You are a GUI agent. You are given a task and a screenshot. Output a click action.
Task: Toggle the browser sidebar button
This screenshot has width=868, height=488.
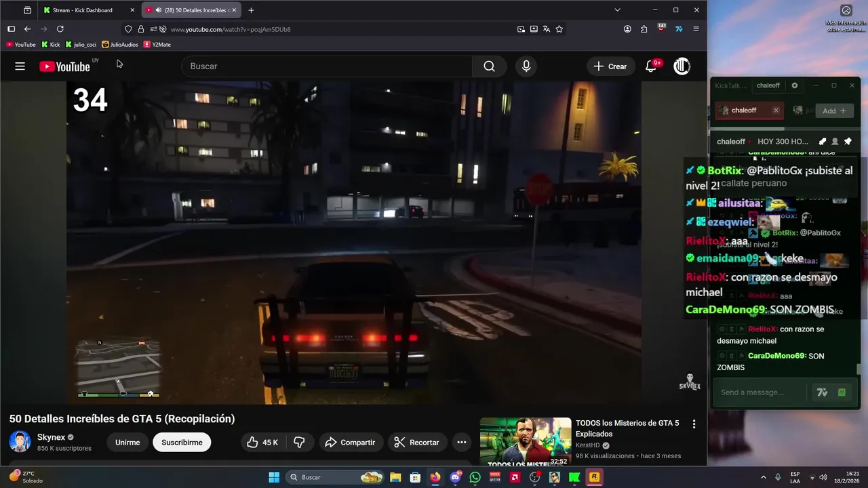11,29
